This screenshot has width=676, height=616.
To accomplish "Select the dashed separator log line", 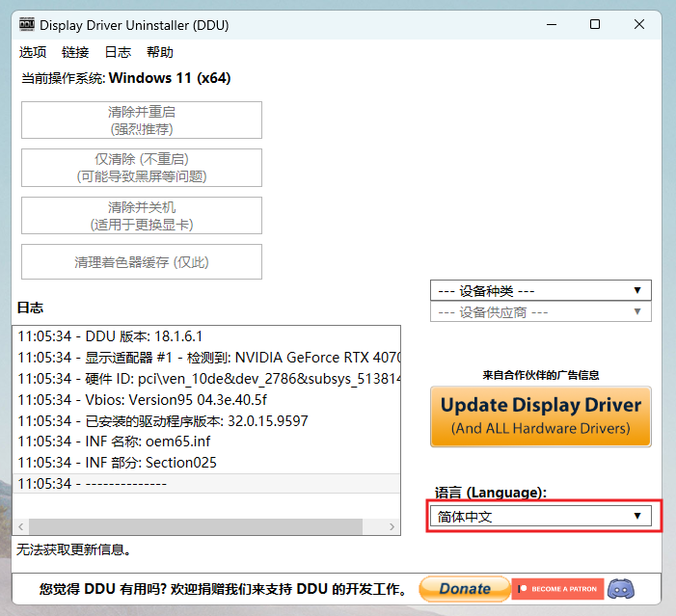I will pos(206,483).
